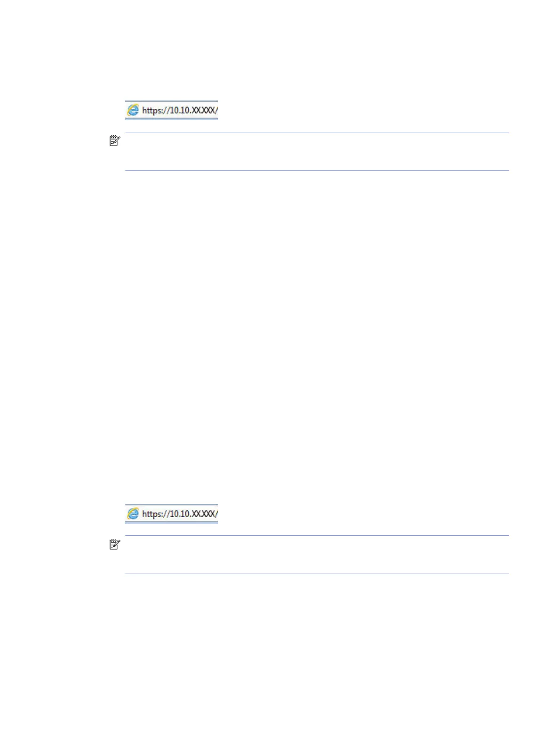Click the "XX.XXX" portion of the first address
The image size is (560, 746).
click(202, 111)
